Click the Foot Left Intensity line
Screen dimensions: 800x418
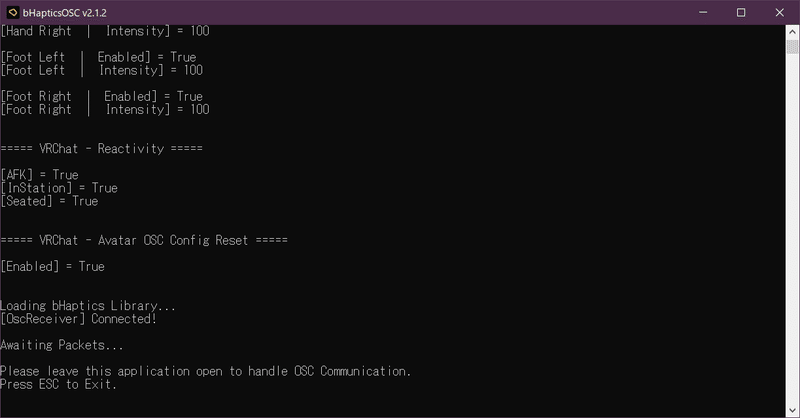point(102,70)
